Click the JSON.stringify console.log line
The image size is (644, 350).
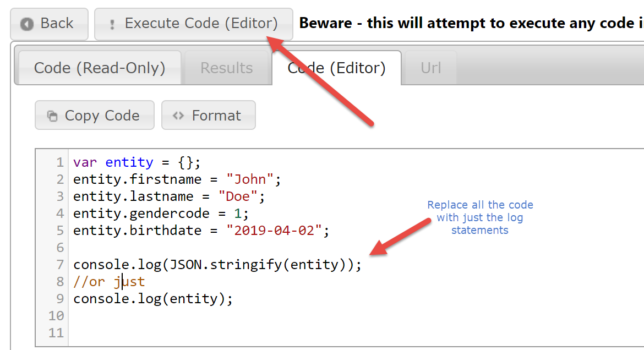pyautogui.click(x=217, y=265)
